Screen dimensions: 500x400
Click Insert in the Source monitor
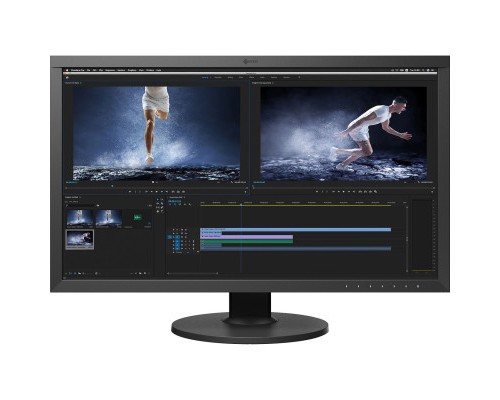pyautogui.click(x=173, y=192)
